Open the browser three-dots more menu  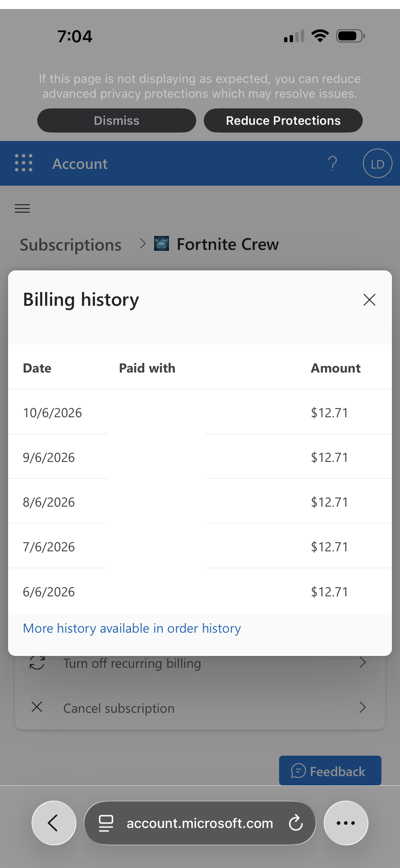point(346,823)
